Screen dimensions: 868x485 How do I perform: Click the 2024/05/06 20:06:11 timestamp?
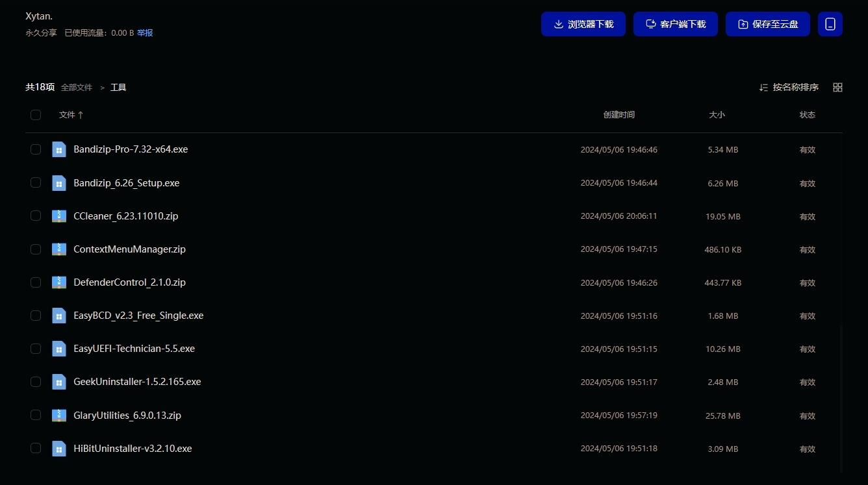pyautogui.click(x=619, y=217)
